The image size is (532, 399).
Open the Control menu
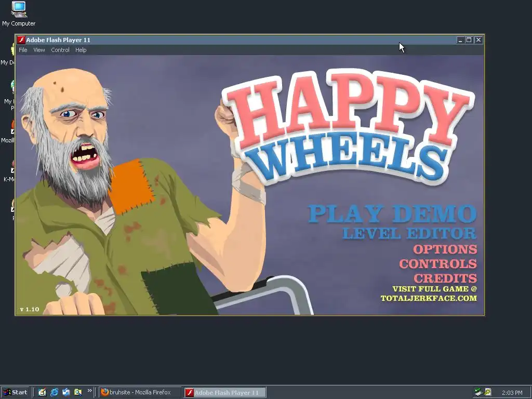click(60, 50)
